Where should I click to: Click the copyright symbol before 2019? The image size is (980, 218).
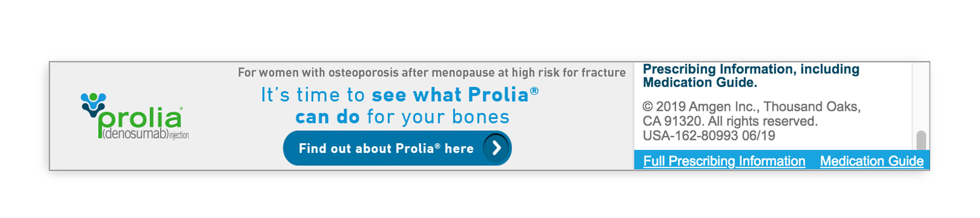647,107
